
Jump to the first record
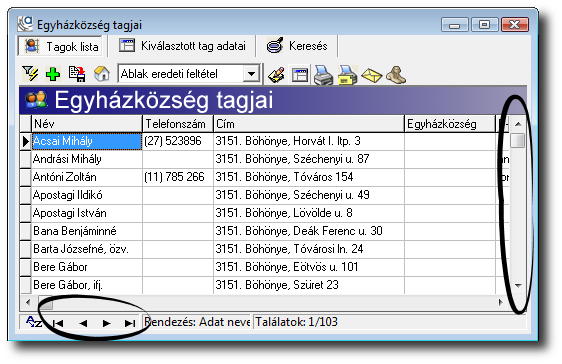tap(58, 324)
